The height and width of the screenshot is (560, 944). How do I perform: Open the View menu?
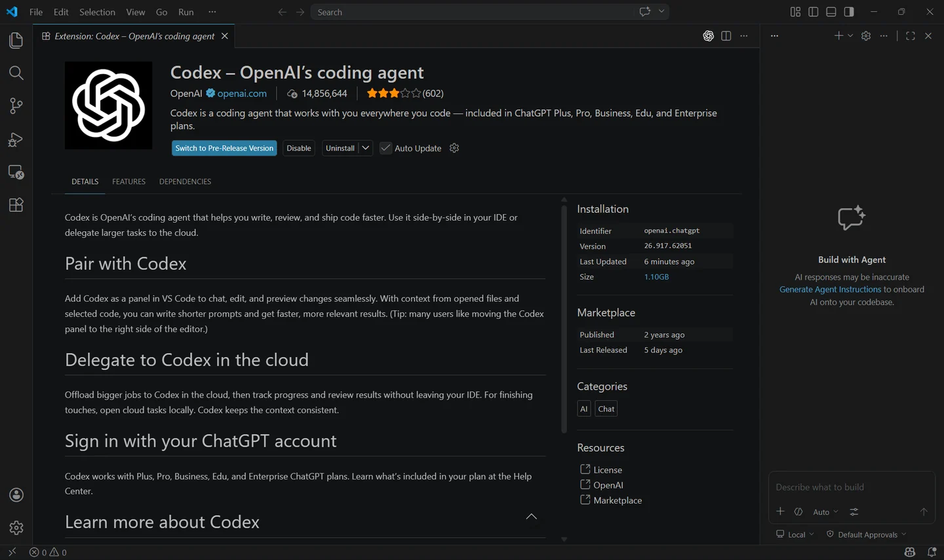[136, 12]
